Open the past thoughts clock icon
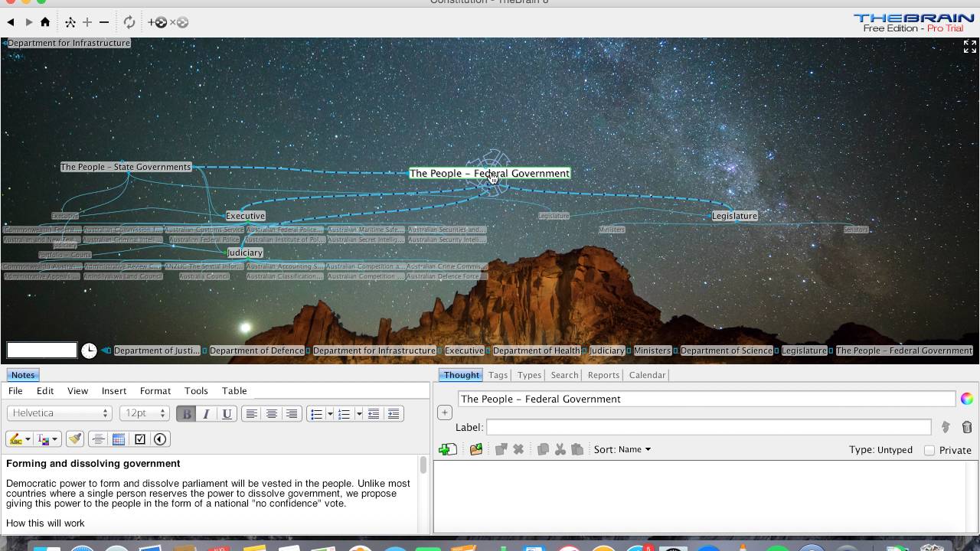 tap(90, 350)
